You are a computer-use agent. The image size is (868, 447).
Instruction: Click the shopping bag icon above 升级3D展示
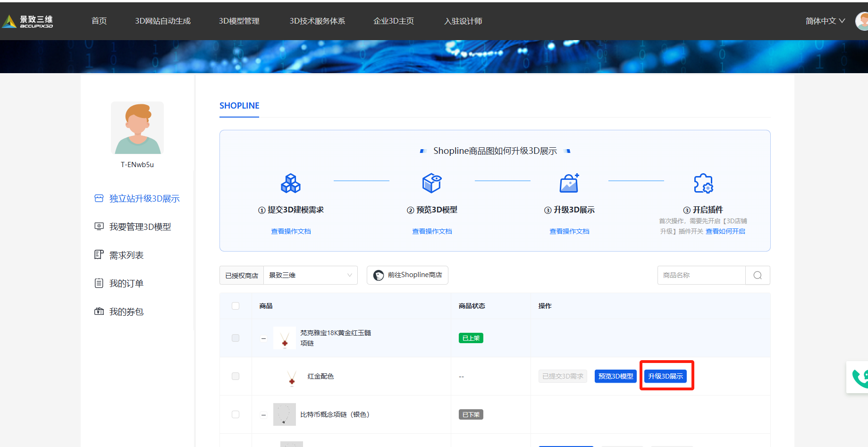tap(569, 183)
